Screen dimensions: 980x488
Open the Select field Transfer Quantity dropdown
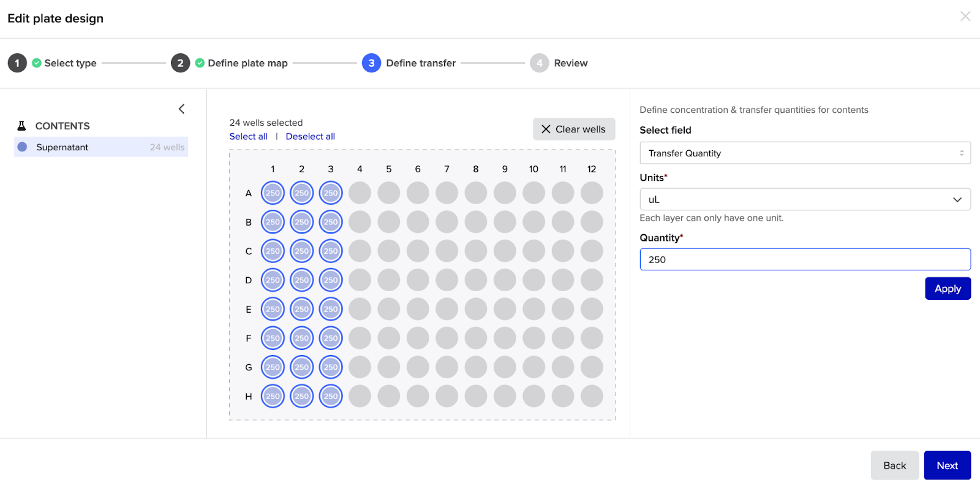(x=804, y=153)
